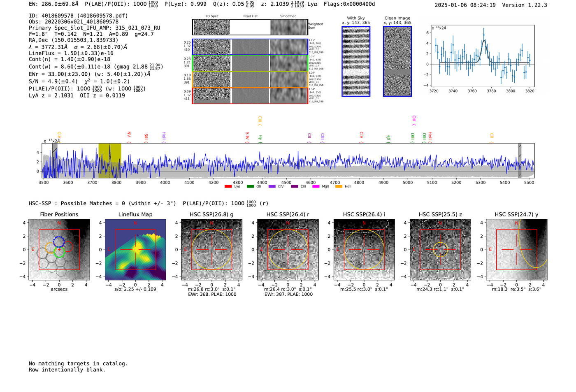Select the red HeII marker near 5100

pos(430,137)
